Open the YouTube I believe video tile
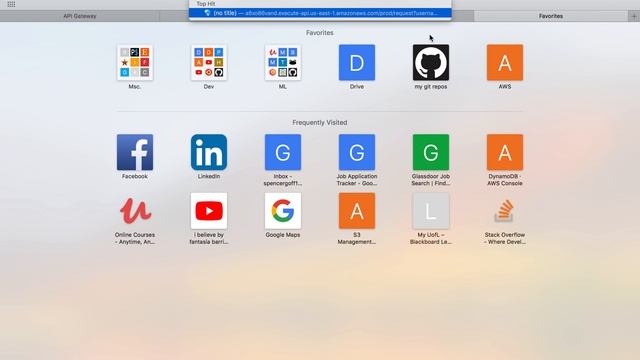 tap(209, 211)
